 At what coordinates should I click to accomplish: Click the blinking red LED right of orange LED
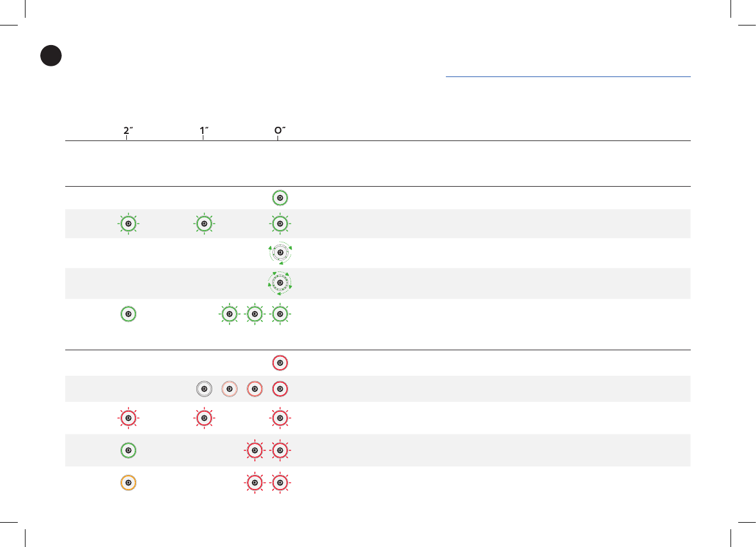pyautogui.click(x=254, y=482)
